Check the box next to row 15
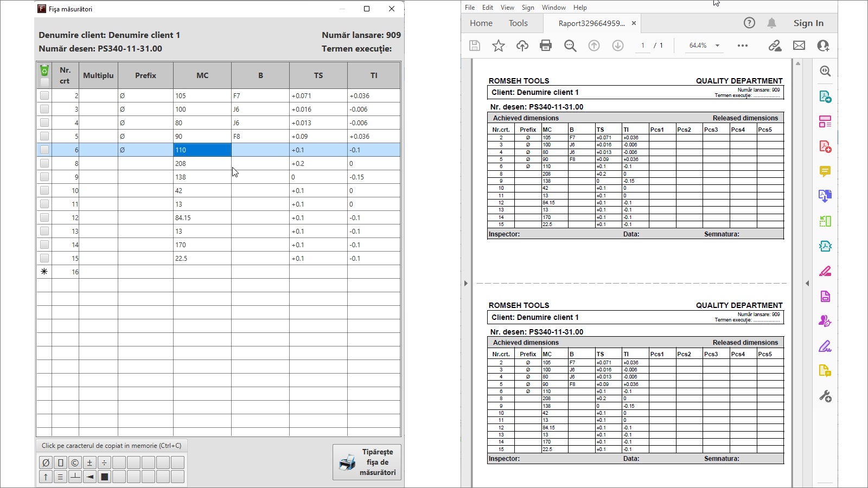This screenshot has width=868, height=488. coord(44,258)
